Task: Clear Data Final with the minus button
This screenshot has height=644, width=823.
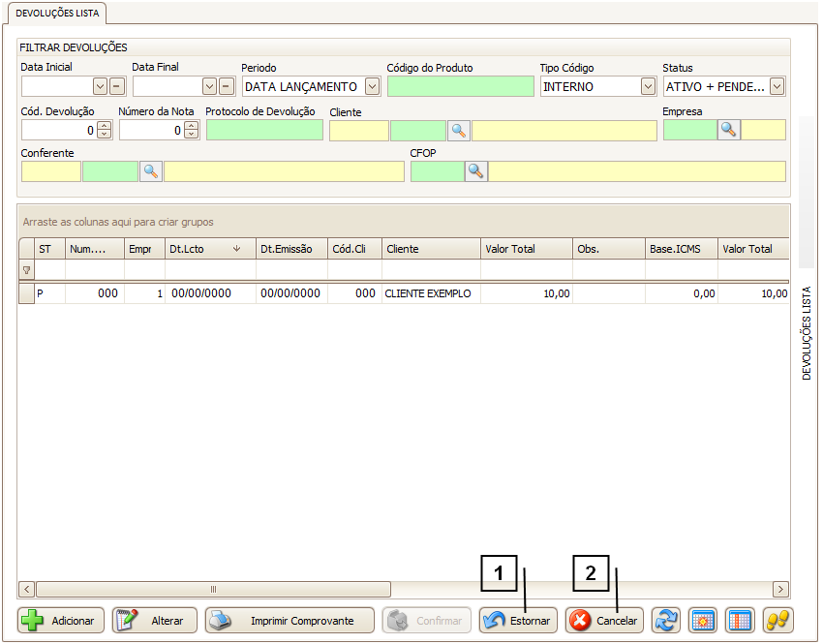Action: tap(227, 86)
